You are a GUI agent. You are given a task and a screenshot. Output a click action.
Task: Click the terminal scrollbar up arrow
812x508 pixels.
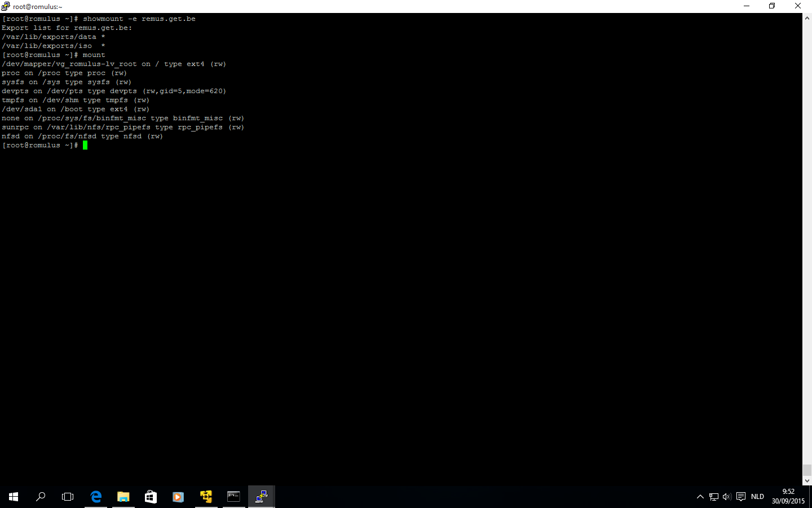click(807, 18)
